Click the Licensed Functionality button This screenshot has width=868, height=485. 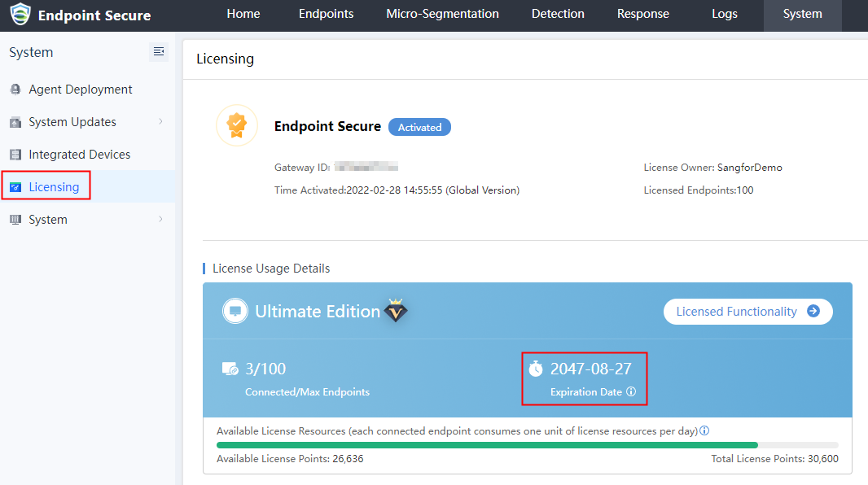tap(747, 312)
